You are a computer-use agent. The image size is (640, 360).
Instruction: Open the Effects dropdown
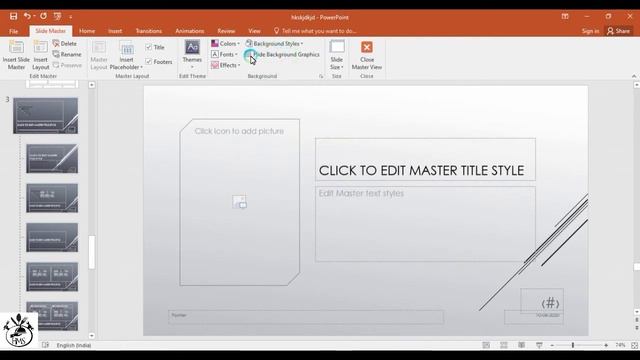coord(225,65)
